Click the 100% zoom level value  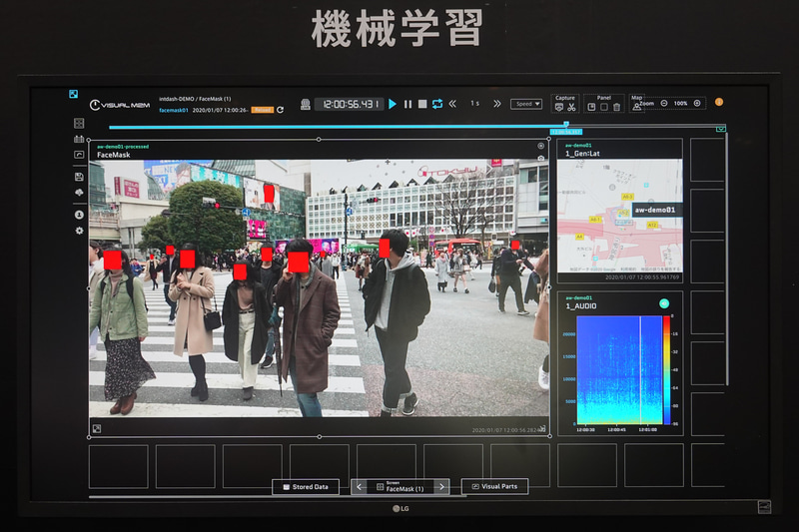pos(680,104)
